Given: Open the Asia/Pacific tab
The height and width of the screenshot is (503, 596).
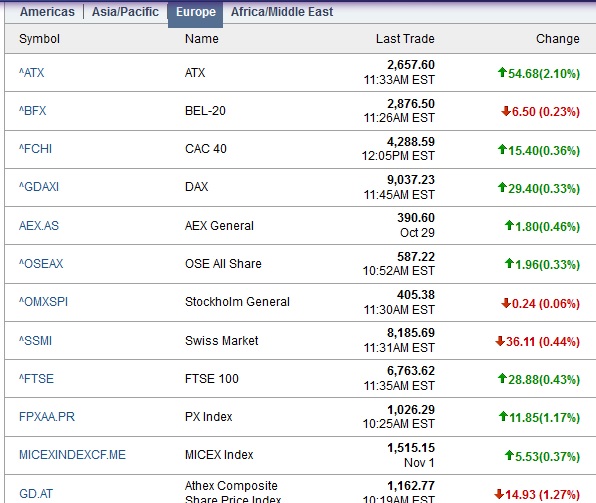Looking at the screenshot, I should (125, 12).
